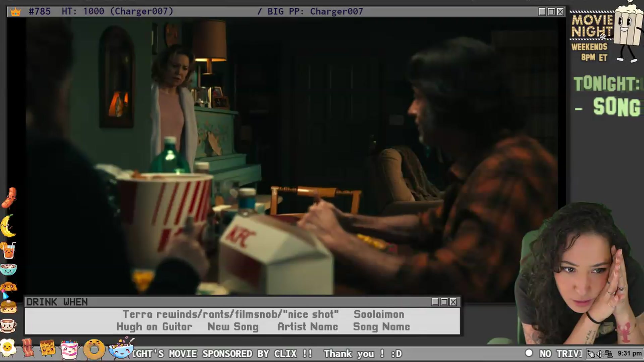Click the network computers icon in the tray
The width and height of the screenshot is (644, 362).
click(x=608, y=354)
